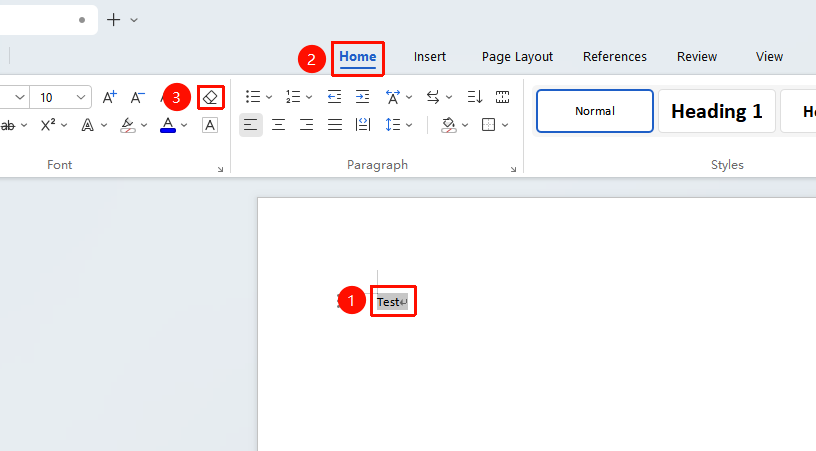Apply text highlight color
The height and width of the screenshot is (451, 816).
point(128,125)
